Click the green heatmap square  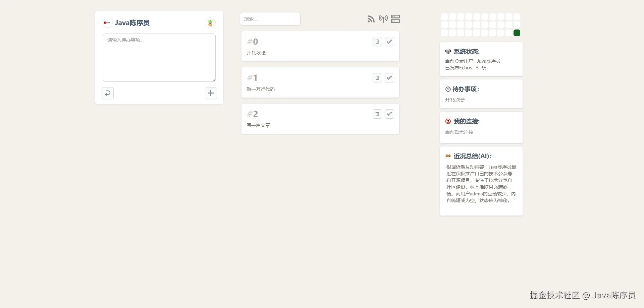coord(517,33)
